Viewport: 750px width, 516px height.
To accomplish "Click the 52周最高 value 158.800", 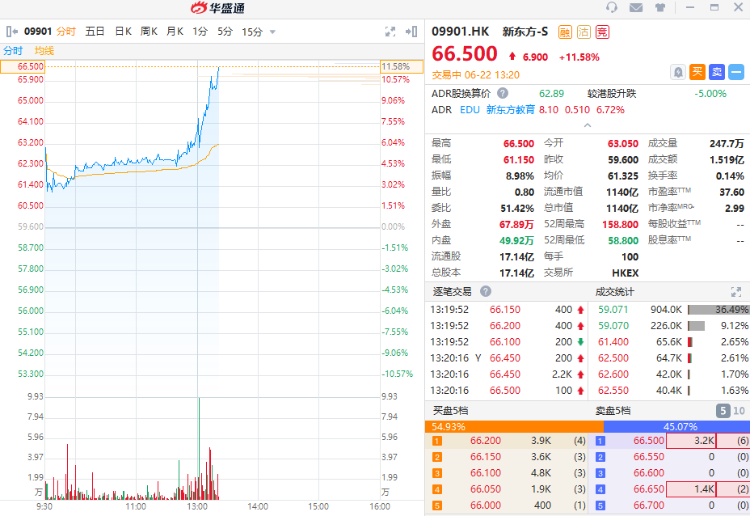I will pyautogui.click(x=620, y=224).
